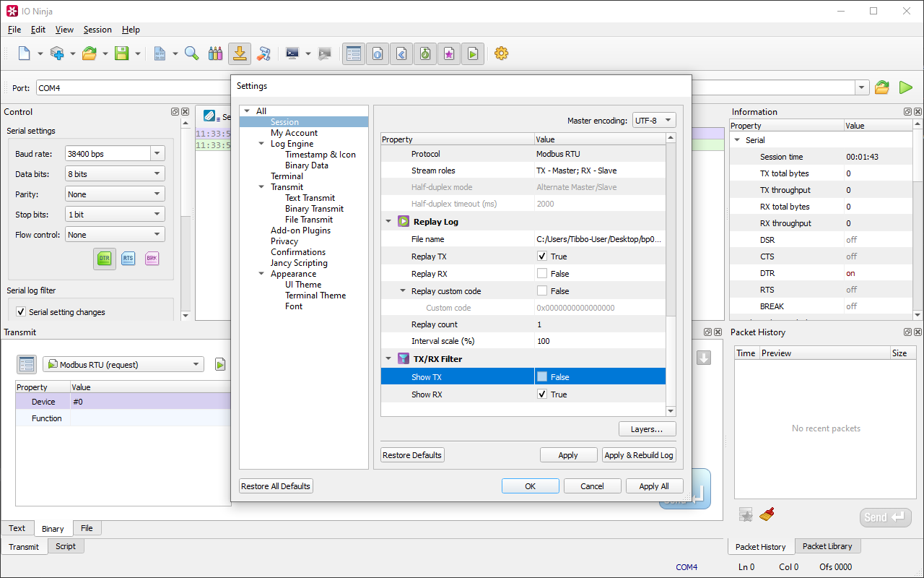Collapse the TX/RX Filter section

(x=388, y=359)
